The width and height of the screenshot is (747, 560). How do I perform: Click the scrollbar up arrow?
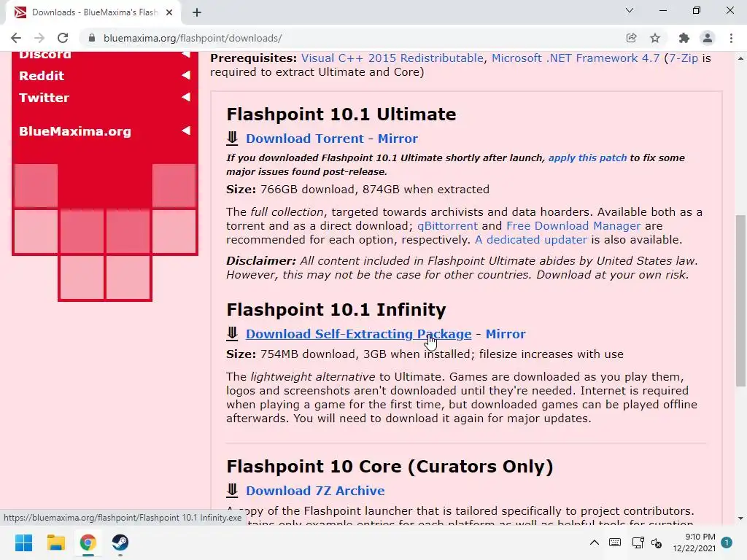click(740, 58)
